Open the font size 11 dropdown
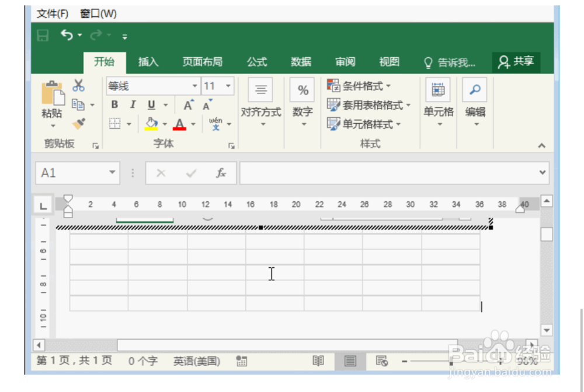The width and height of the screenshot is (584, 392). point(228,86)
